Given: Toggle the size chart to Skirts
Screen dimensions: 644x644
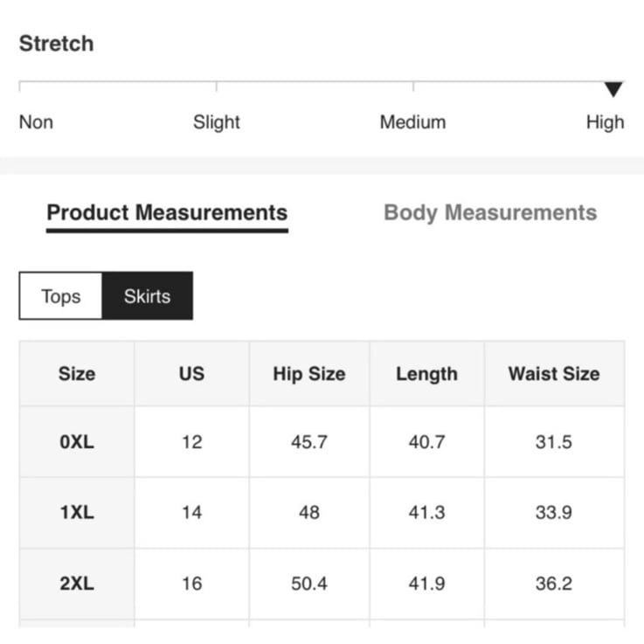Looking at the screenshot, I should (148, 295).
